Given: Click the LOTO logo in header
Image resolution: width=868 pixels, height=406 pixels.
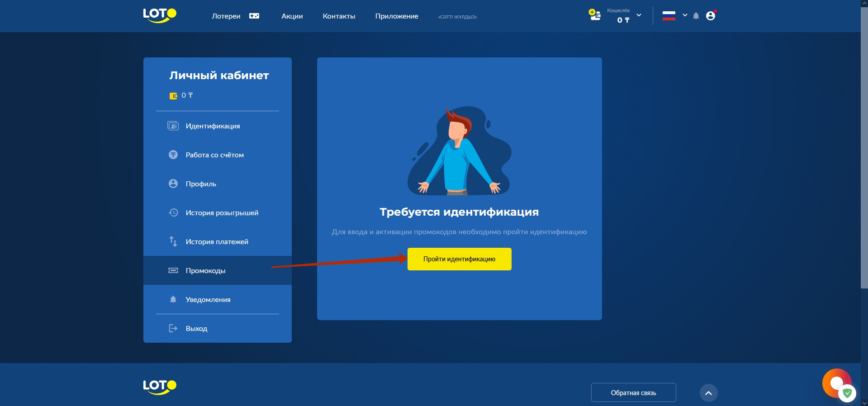Looking at the screenshot, I should pyautogui.click(x=160, y=15).
